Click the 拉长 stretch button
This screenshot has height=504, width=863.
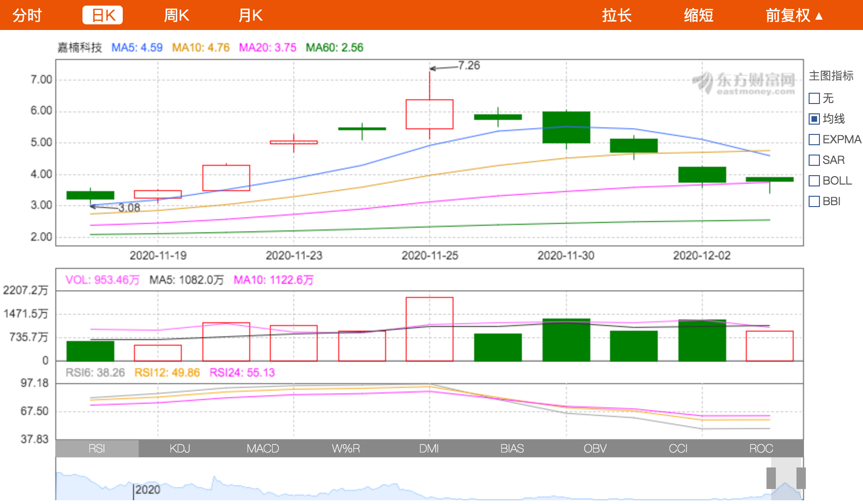coord(617,15)
